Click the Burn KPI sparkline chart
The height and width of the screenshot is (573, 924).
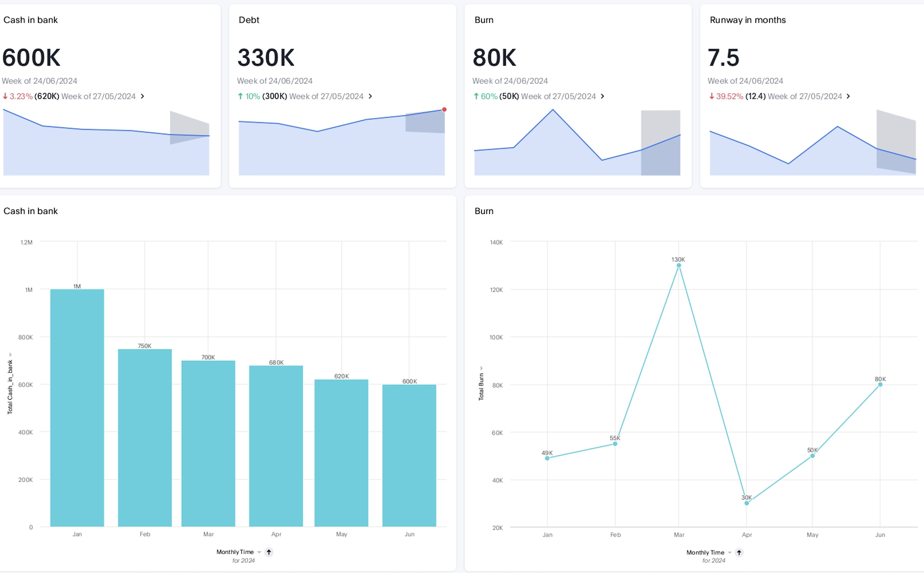coord(577,143)
